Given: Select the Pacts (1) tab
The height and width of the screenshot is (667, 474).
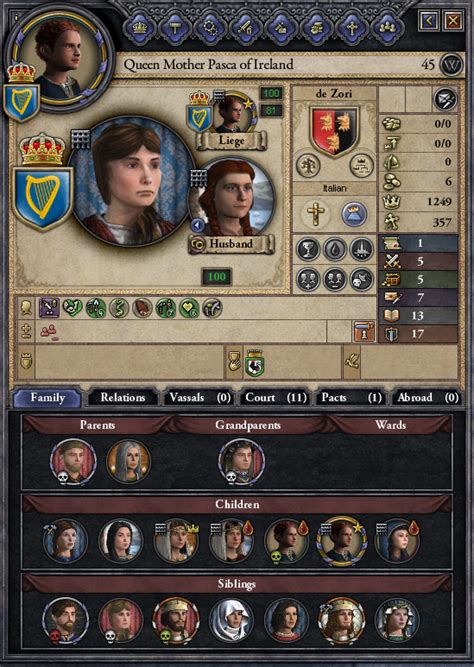Looking at the screenshot, I should tap(351, 398).
